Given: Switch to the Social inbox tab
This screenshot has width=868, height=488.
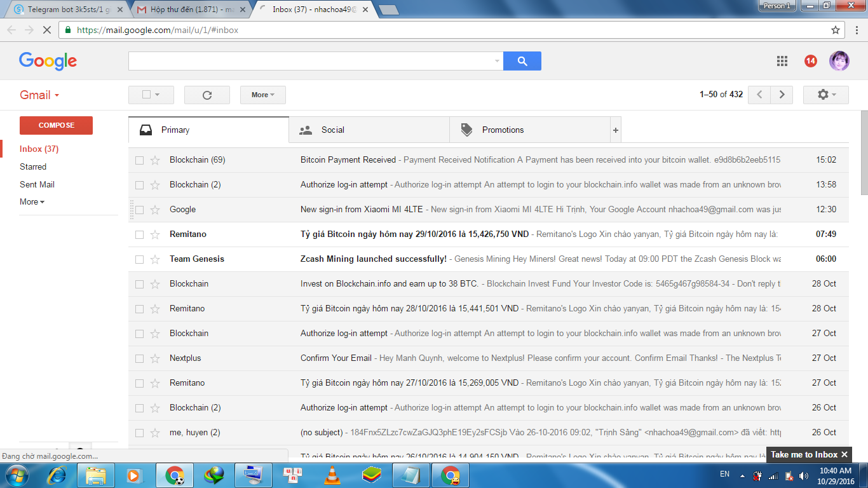Looking at the screenshot, I should pos(369,130).
